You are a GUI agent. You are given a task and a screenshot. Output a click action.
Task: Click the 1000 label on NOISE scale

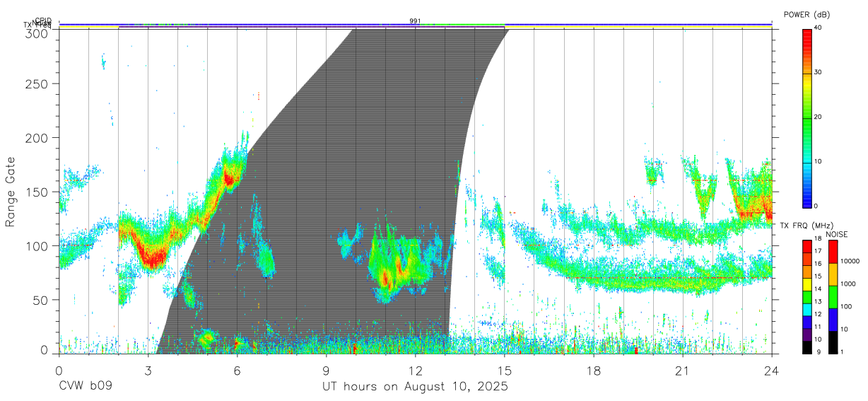[848, 284]
